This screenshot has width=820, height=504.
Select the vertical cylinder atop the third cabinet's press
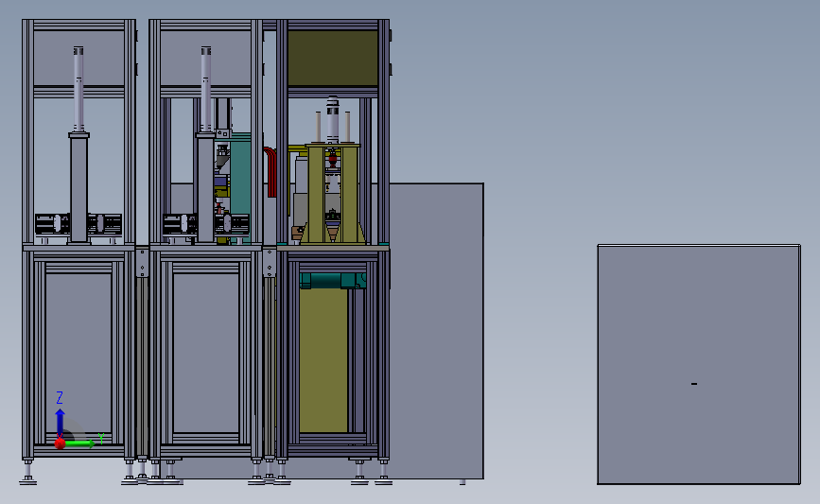[x=333, y=119]
